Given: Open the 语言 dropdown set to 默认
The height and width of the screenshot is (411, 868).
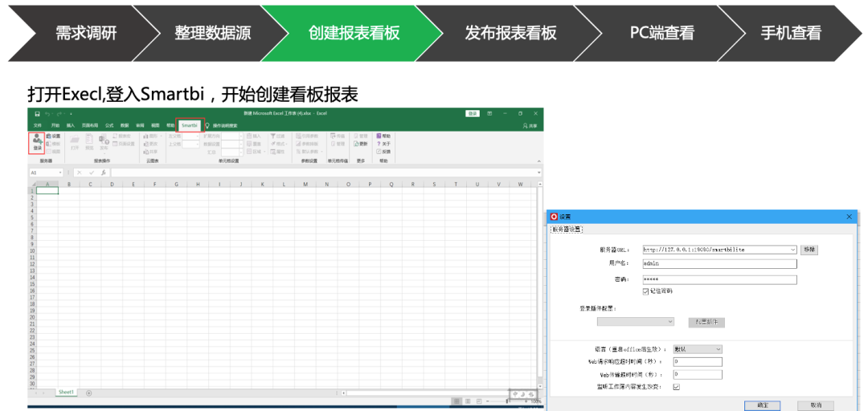Looking at the screenshot, I should (x=698, y=349).
